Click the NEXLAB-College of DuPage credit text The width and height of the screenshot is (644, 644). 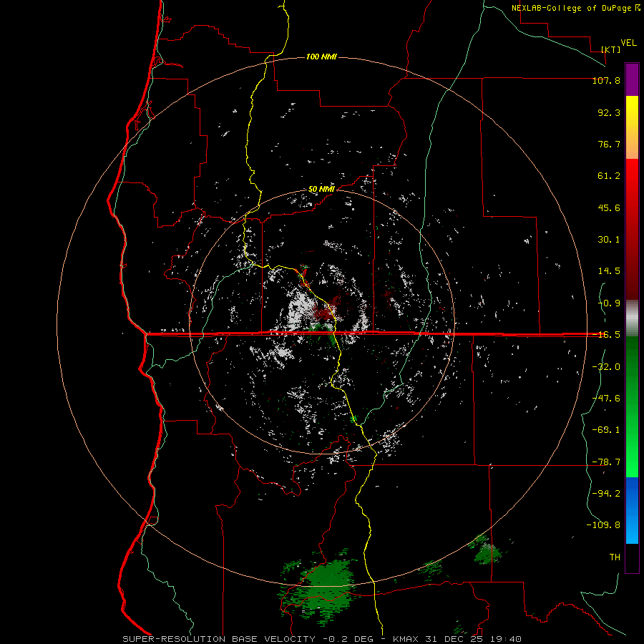(571, 8)
